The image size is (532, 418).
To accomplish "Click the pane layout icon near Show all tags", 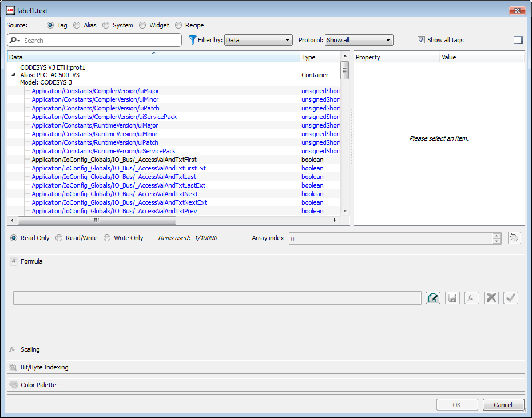I will tap(518, 40).
